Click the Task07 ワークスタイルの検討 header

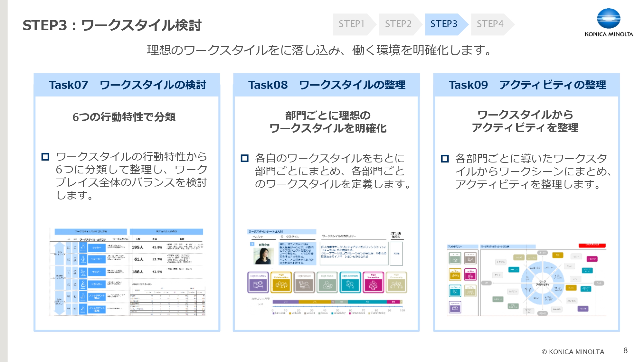[x=127, y=85]
